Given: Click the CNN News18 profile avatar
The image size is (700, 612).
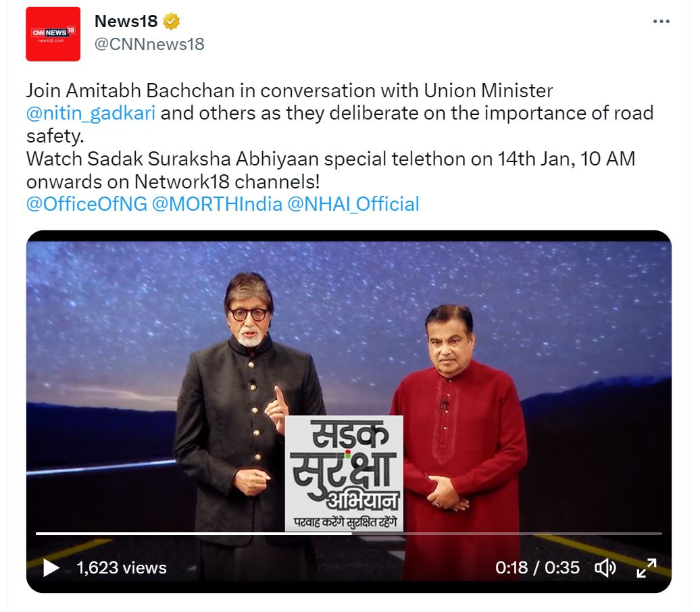Looking at the screenshot, I should [x=53, y=34].
